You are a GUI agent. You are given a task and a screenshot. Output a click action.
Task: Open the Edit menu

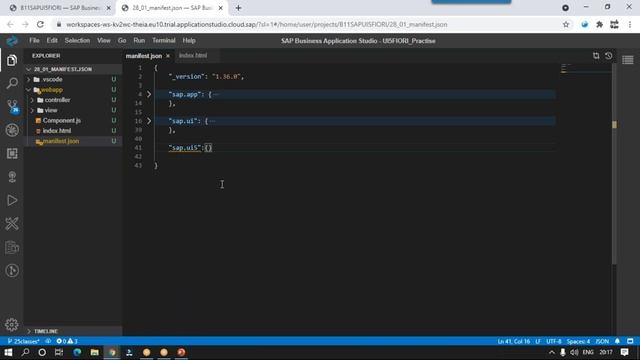point(52,40)
